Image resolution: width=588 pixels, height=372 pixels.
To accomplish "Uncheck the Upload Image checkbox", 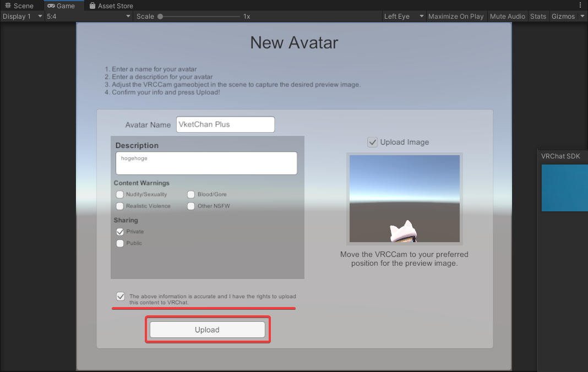I will pos(372,142).
